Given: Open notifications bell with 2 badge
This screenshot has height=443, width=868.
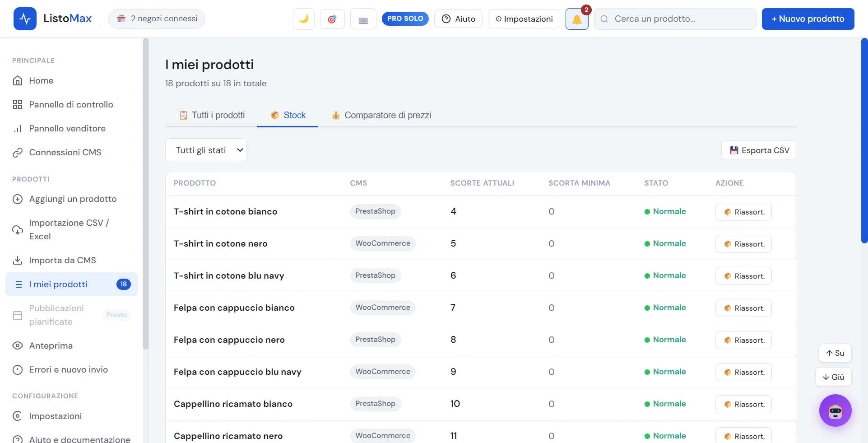Looking at the screenshot, I should tap(577, 19).
